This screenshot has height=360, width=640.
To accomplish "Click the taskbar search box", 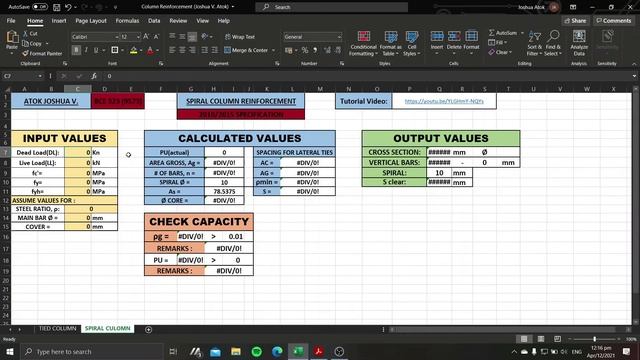I will tap(92, 351).
